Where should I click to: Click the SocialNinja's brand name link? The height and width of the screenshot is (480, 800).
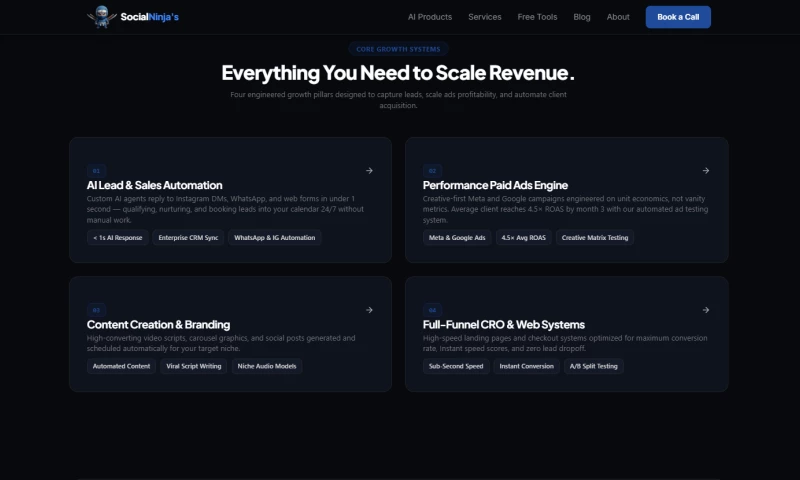[149, 17]
